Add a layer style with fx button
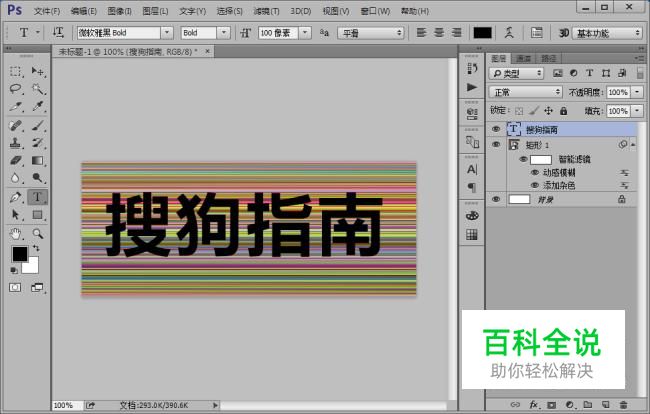This screenshot has height=414, width=650. (x=534, y=404)
